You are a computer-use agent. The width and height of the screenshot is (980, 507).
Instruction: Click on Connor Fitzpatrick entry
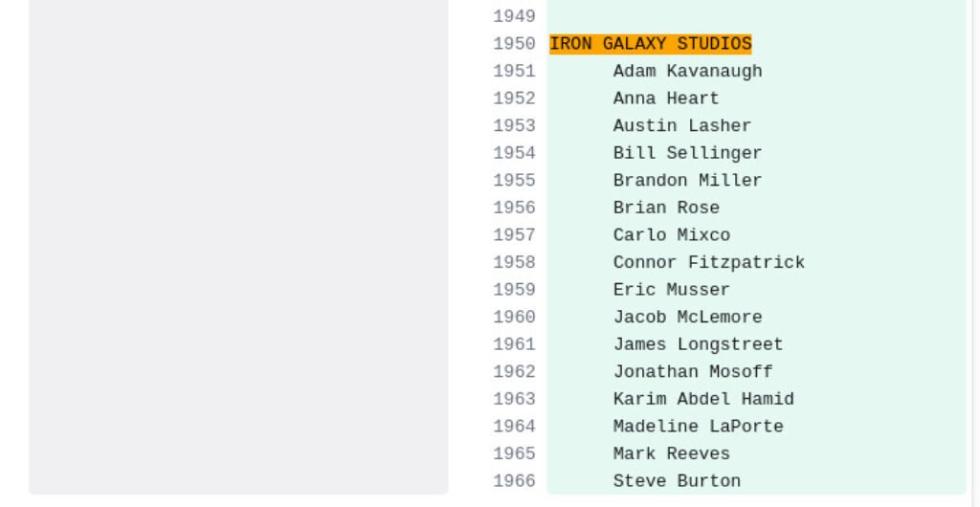[x=708, y=263]
